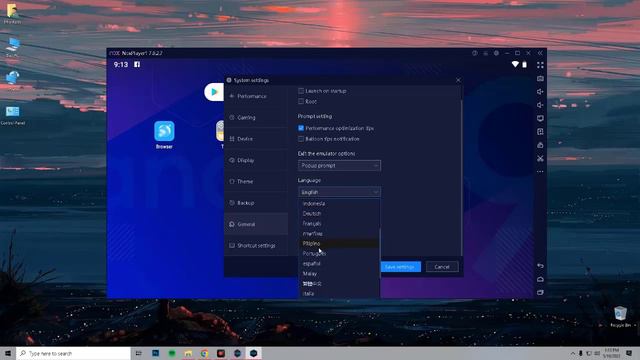Open the green app icon on taskbar
This screenshot has width=640, height=360.
tap(172, 353)
